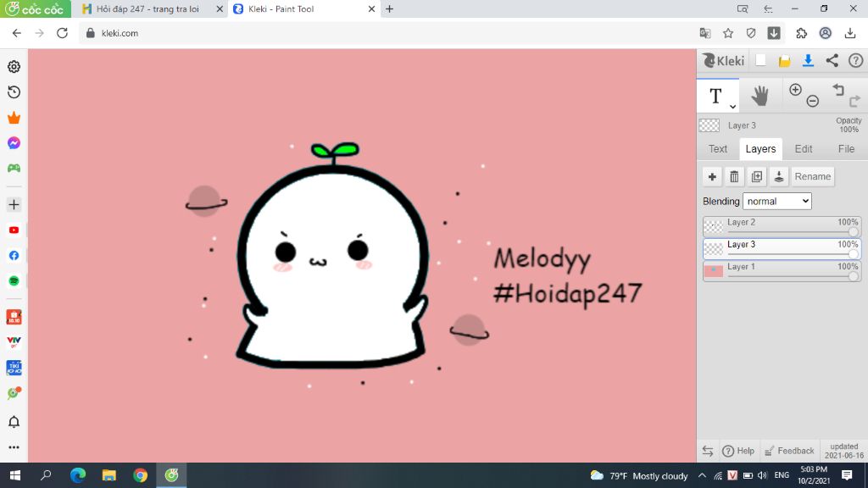868x488 pixels.
Task: Open Spotify from the sidebar
Action: tap(14, 281)
